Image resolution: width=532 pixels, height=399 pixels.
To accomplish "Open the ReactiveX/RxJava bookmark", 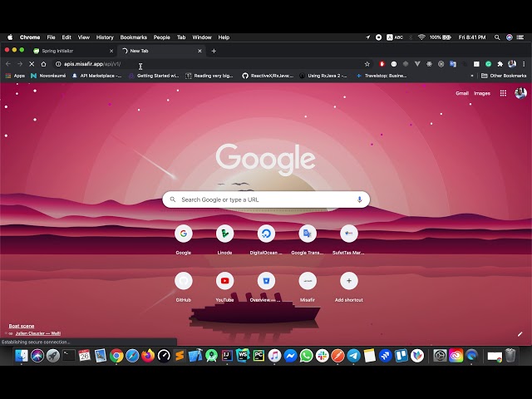I will (268, 76).
